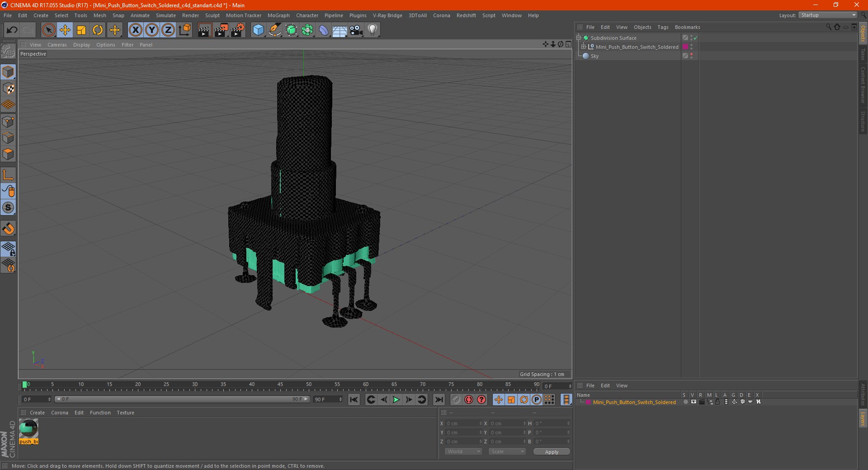Screen dimensions: 868x470
Task: Select the push_bu material thumbnail
Action: (x=28, y=428)
